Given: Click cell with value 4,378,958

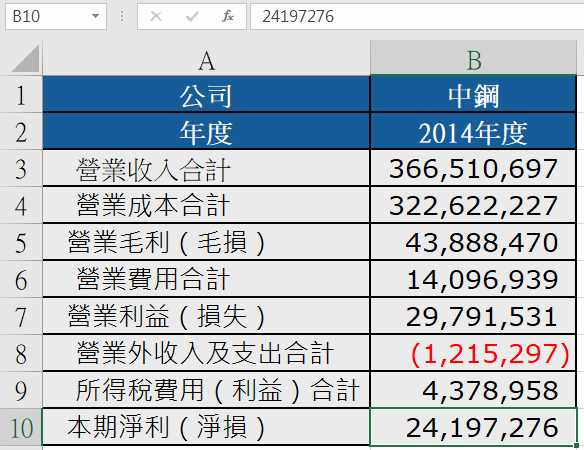Looking at the screenshot, I should pyautogui.click(x=473, y=390).
